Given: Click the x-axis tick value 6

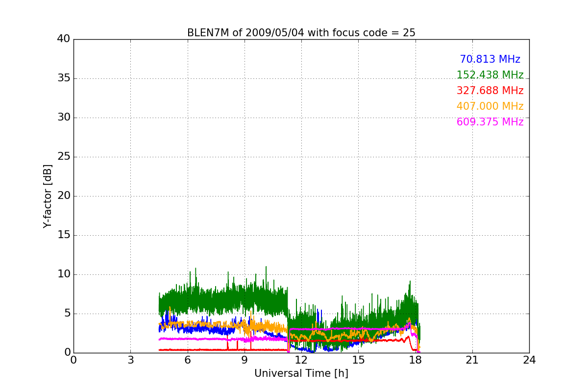Looking at the screenshot, I should [188, 360].
